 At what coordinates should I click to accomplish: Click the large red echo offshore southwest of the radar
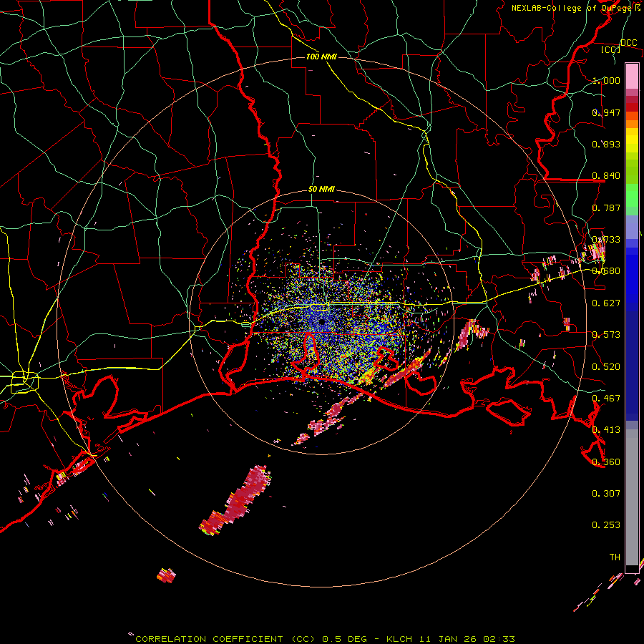point(235,502)
